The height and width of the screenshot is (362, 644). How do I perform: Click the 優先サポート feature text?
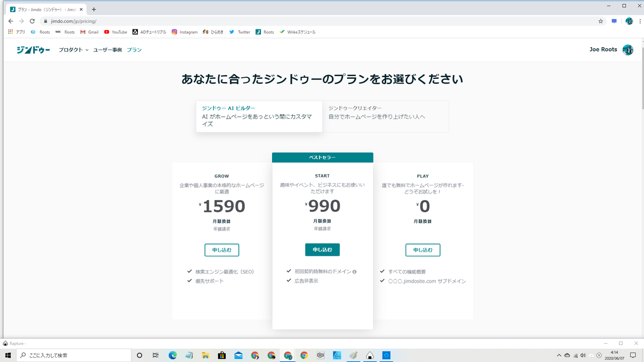pos(210,281)
